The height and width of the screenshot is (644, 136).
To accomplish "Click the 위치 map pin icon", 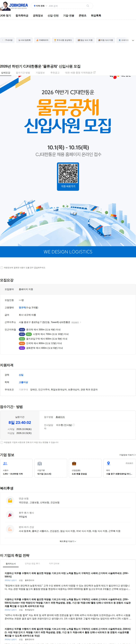I will (109, 463).
